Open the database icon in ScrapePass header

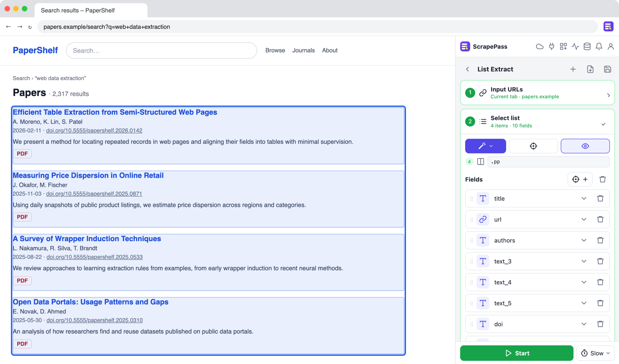587,46
